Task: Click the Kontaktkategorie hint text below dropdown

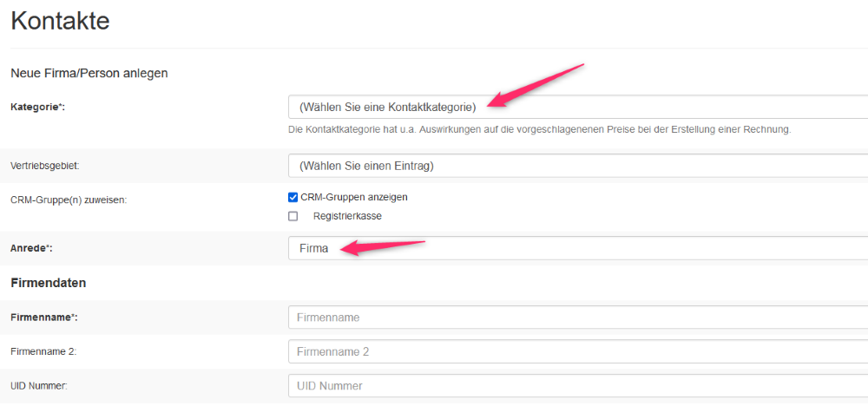Action: click(x=539, y=129)
